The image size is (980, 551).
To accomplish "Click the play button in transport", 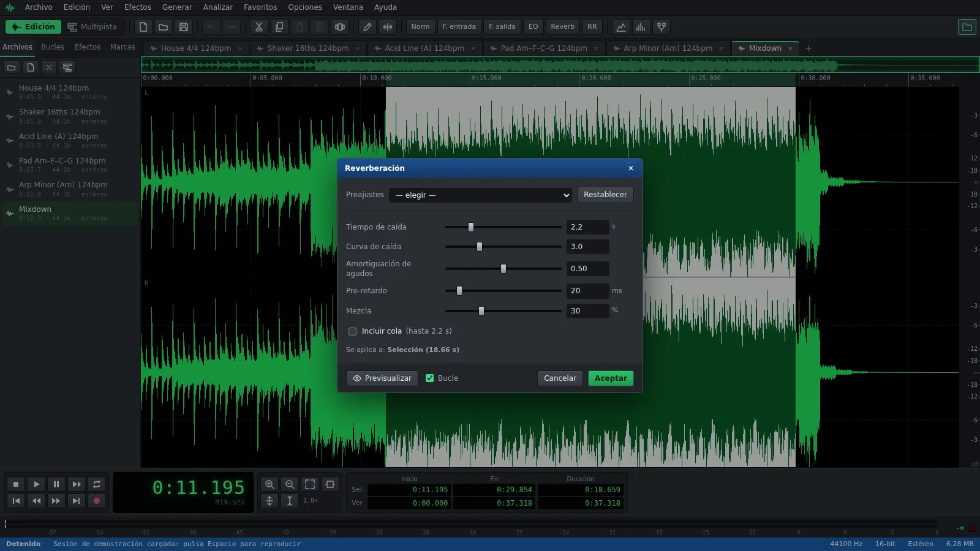I will point(36,484).
